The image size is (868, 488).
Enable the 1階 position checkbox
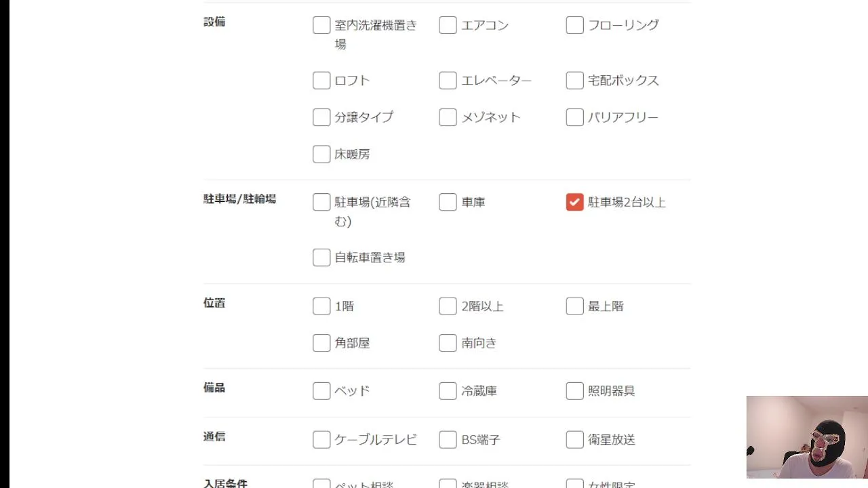point(321,306)
